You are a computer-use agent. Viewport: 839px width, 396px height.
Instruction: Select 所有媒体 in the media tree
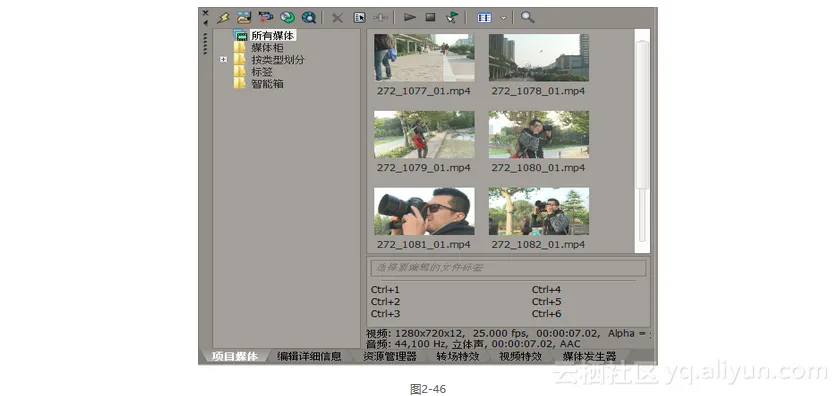coord(273,36)
